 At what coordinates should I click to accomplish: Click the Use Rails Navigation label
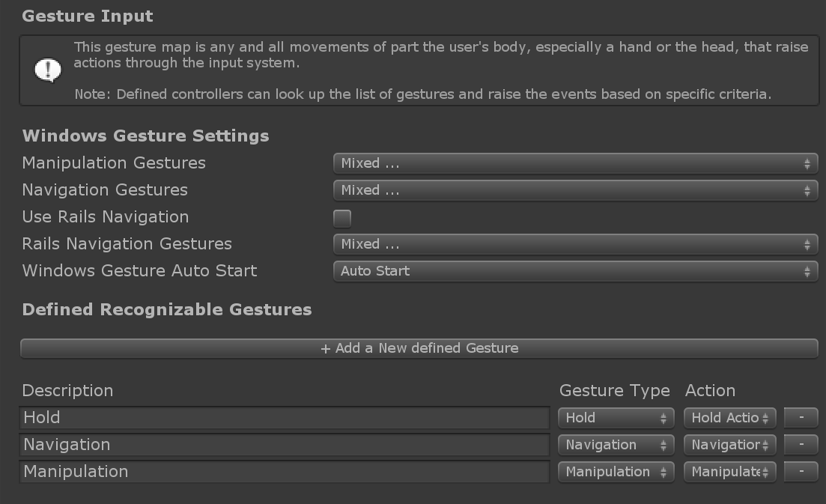[x=106, y=217]
